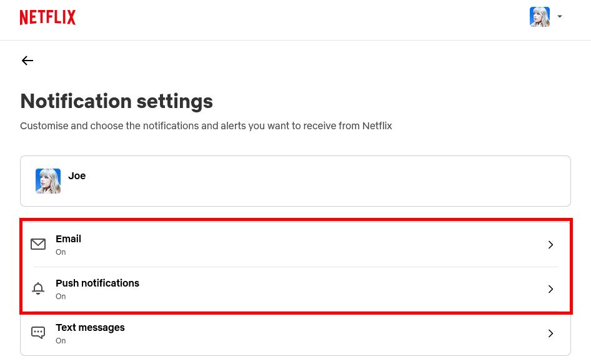Click Joe's profile picture in card

[48, 181]
